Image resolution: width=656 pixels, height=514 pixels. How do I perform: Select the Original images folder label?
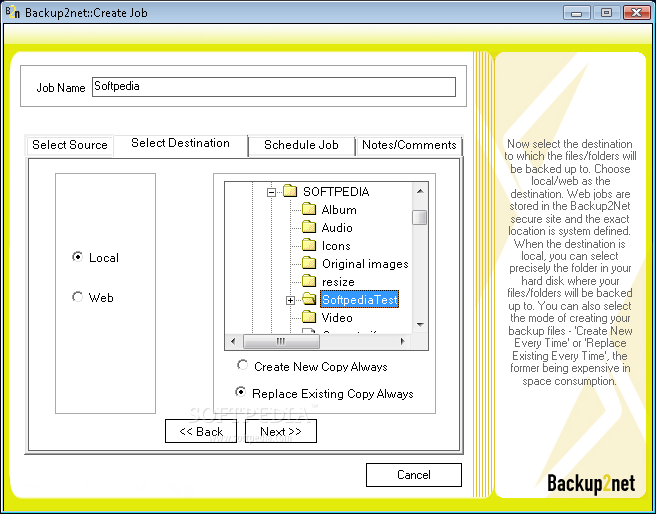point(365,263)
